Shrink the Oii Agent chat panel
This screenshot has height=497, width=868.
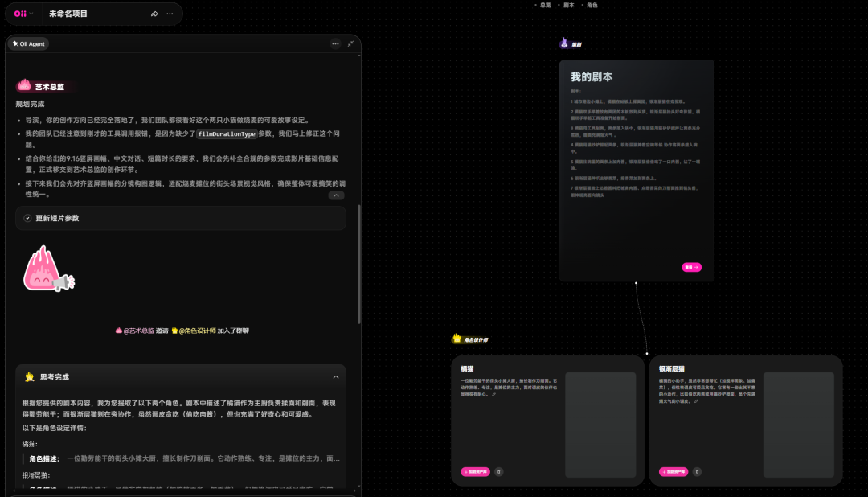coord(350,43)
